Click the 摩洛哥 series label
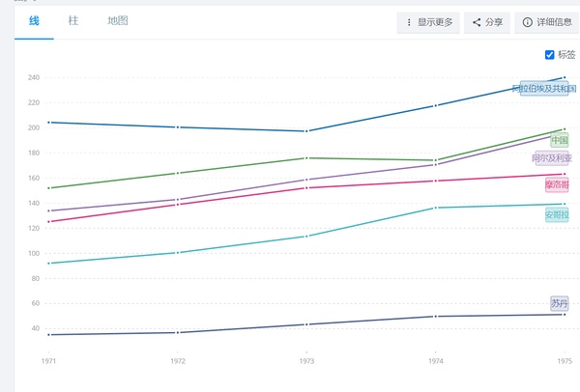The width and height of the screenshot is (580, 392). pos(557,184)
